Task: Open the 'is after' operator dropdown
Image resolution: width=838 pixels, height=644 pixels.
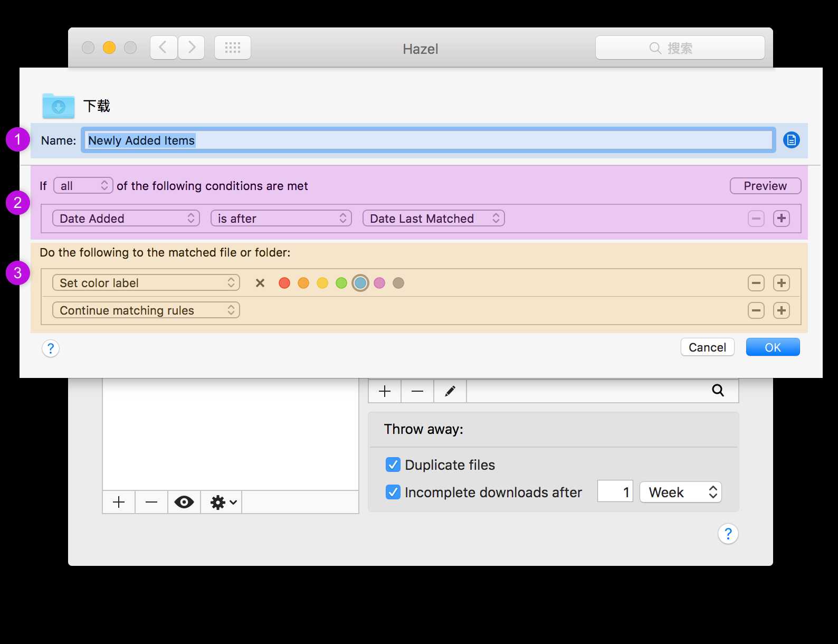Action: tap(281, 219)
